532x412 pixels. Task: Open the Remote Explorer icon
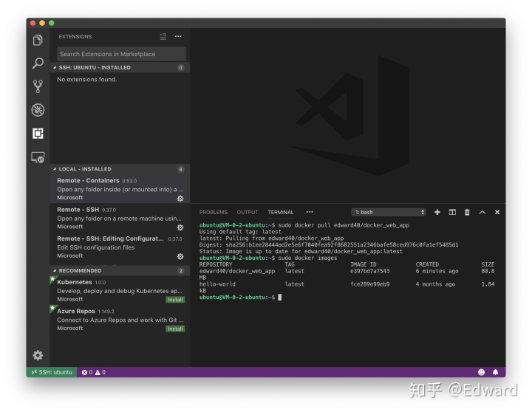click(x=38, y=157)
